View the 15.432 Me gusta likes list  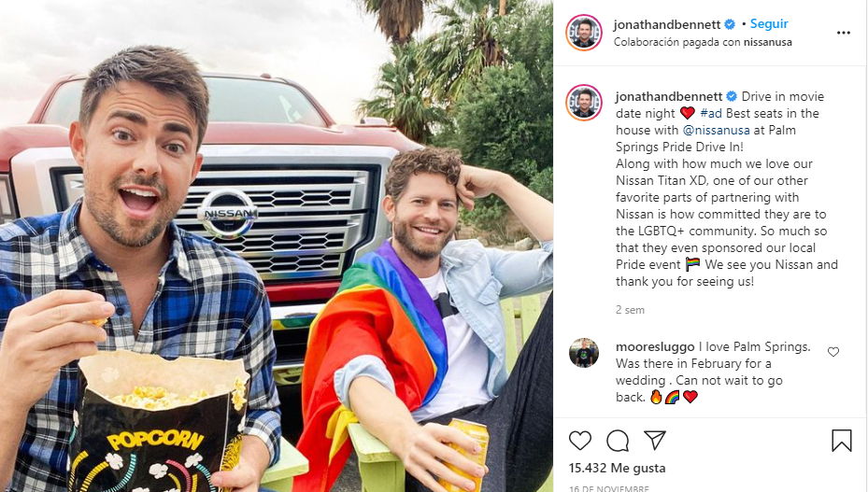click(617, 468)
